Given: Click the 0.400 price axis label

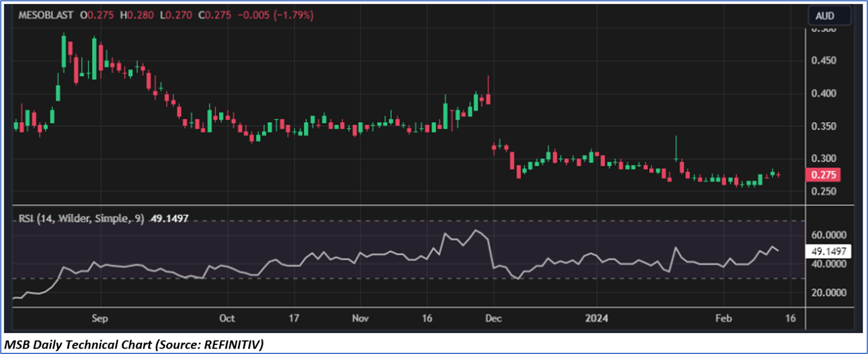Looking at the screenshot, I should (824, 93).
